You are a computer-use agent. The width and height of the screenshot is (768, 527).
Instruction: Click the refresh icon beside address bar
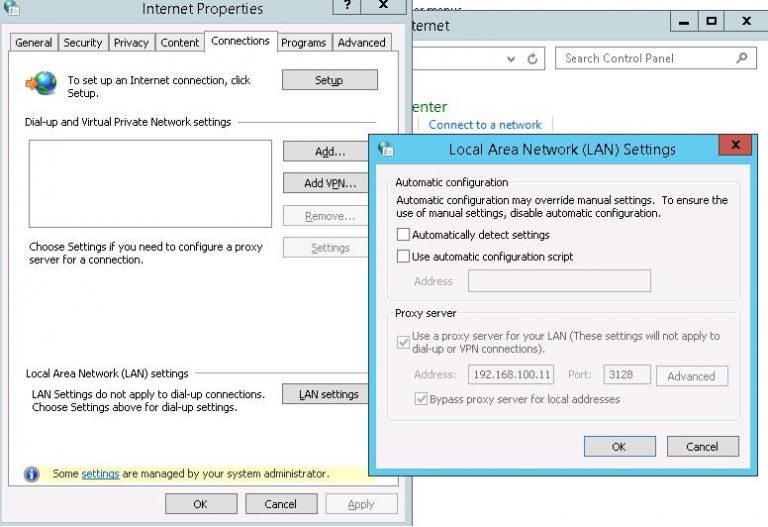click(x=532, y=59)
